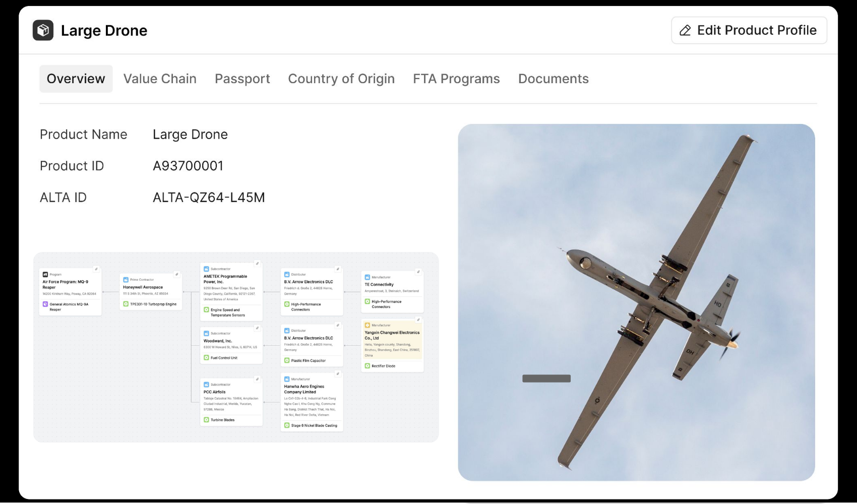Click the product box icon beside Large Drone title

coord(43,30)
